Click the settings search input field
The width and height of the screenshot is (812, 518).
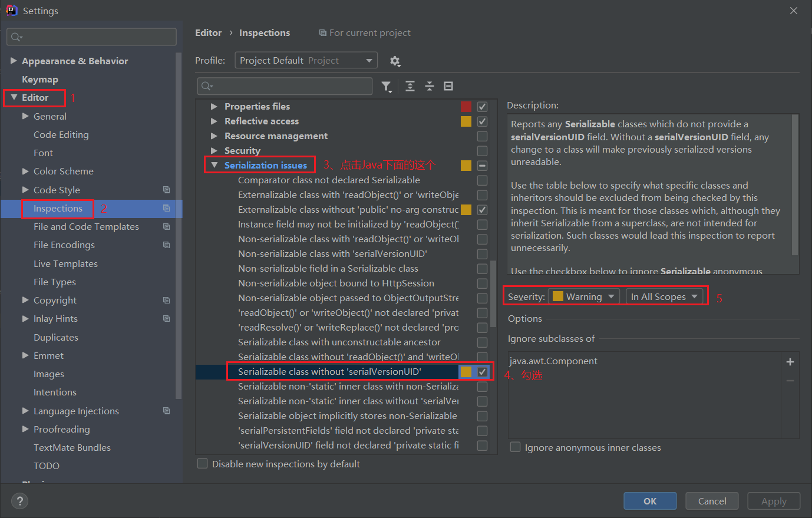point(92,37)
